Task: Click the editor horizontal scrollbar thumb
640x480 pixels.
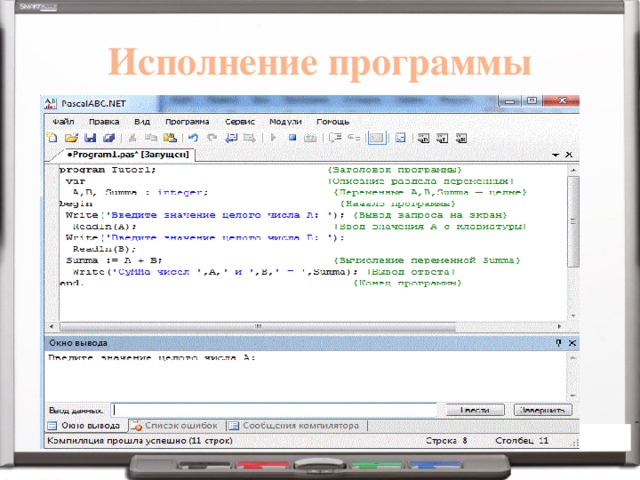Action: click(258, 327)
